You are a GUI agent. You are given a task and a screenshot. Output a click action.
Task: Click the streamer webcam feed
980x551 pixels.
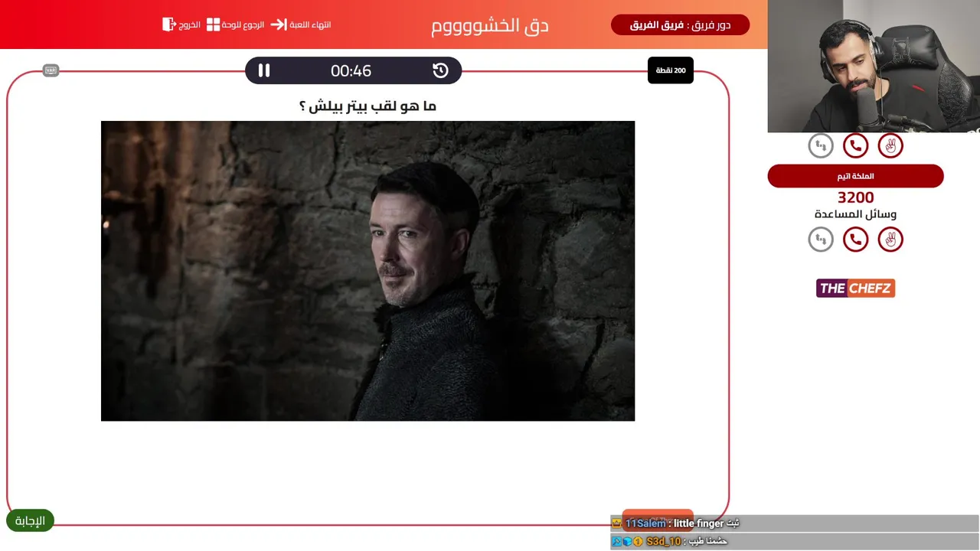[x=874, y=66]
